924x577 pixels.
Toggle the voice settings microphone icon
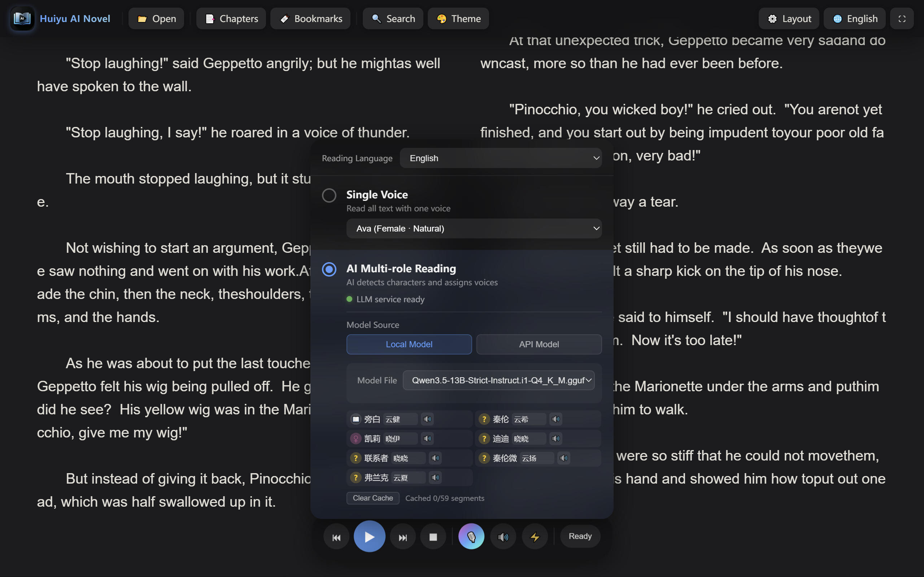click(471, 537)
